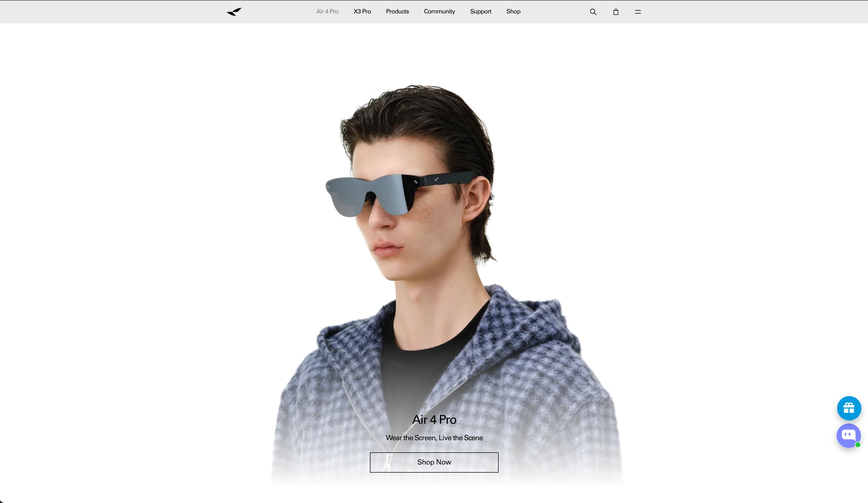This screenshot has width=868, height=503.
Task: Click the blue gift rewards button
Action: coord(849,408)
